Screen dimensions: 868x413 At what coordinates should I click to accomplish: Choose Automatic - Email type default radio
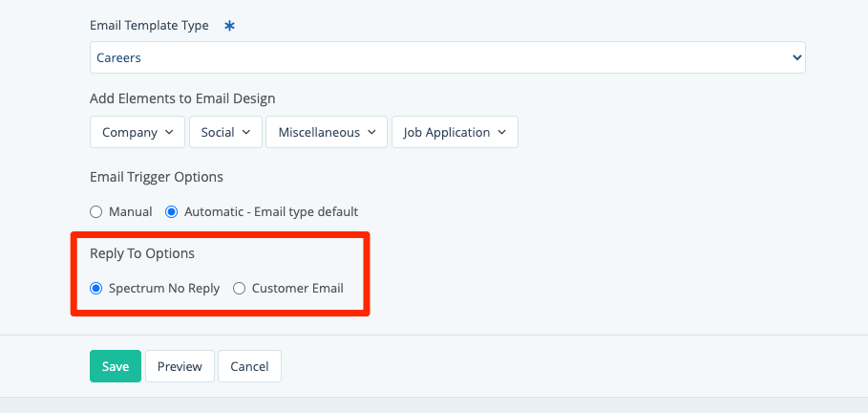click(x=172, y=211)
